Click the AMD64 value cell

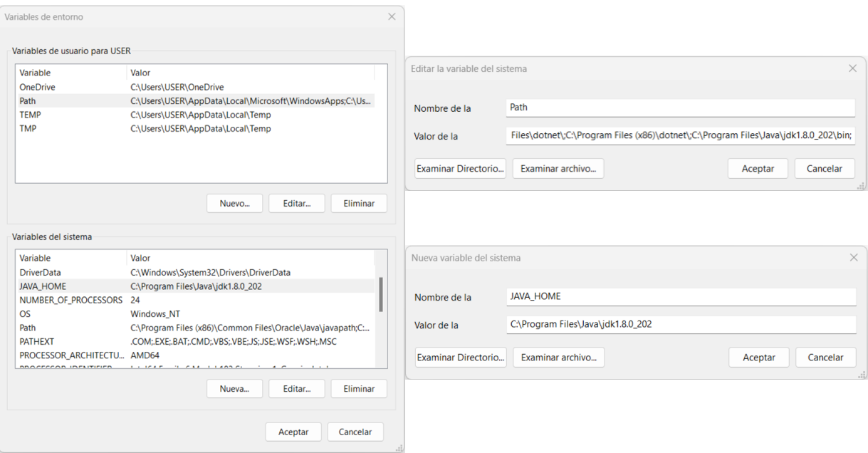click(x=146, y=355)
